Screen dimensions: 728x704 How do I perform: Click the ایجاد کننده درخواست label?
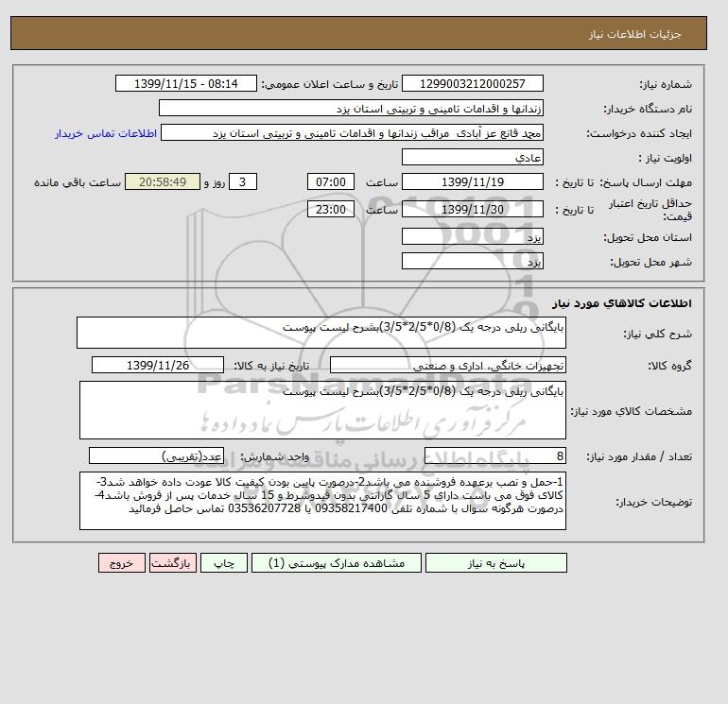pyautogui.click(x=639, y=134)
